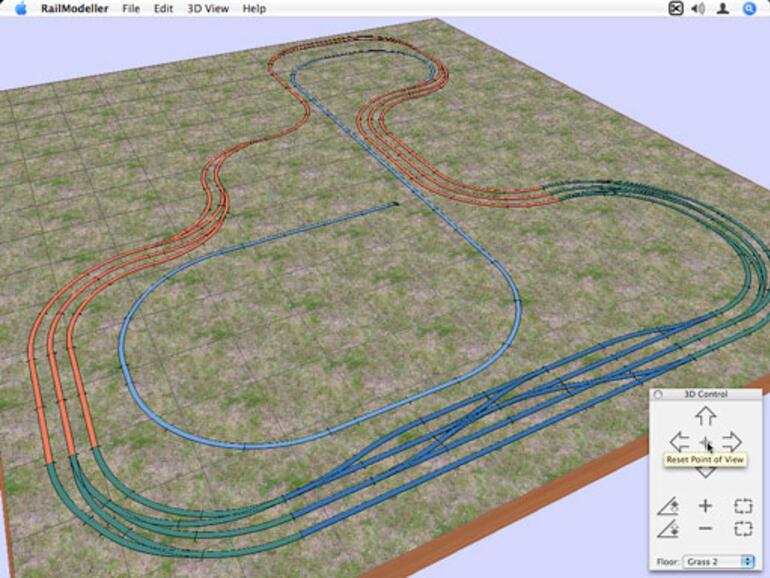The height and width of the screenshot is (578, 770).
Task: Reset point of view with the center crosshair
Action: tap(705, 442)
